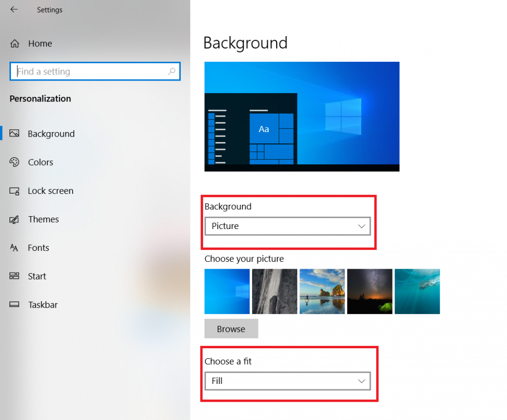Click the Lock screen sidebar icon
507x420 pixels.
[x=15, y=190]
